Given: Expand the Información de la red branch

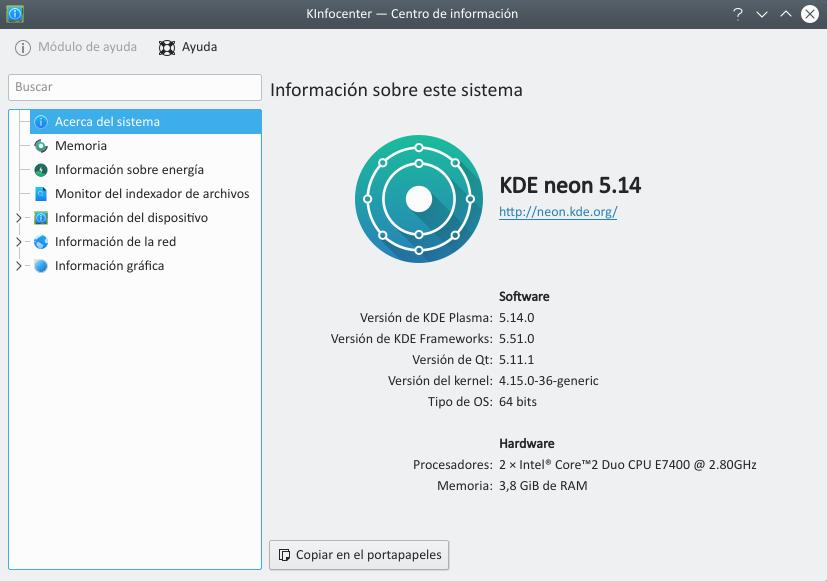Looking at the screenshot, I should [18, 242].
